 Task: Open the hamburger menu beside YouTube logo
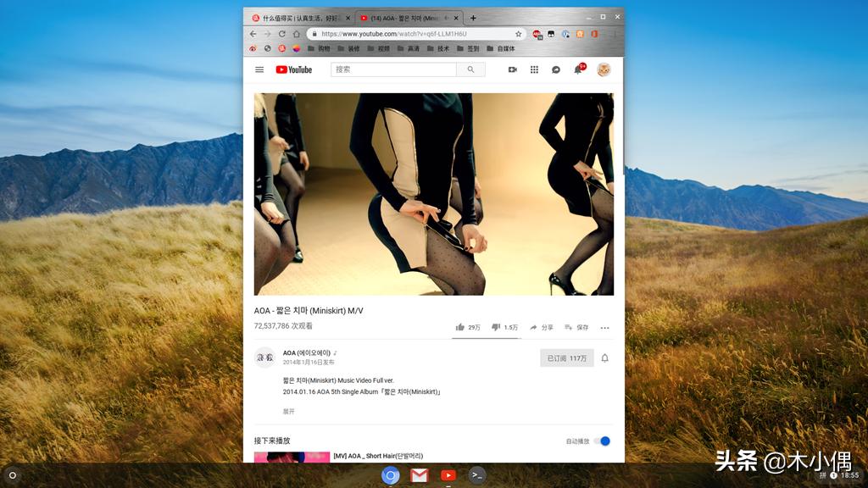click(259, 69)
